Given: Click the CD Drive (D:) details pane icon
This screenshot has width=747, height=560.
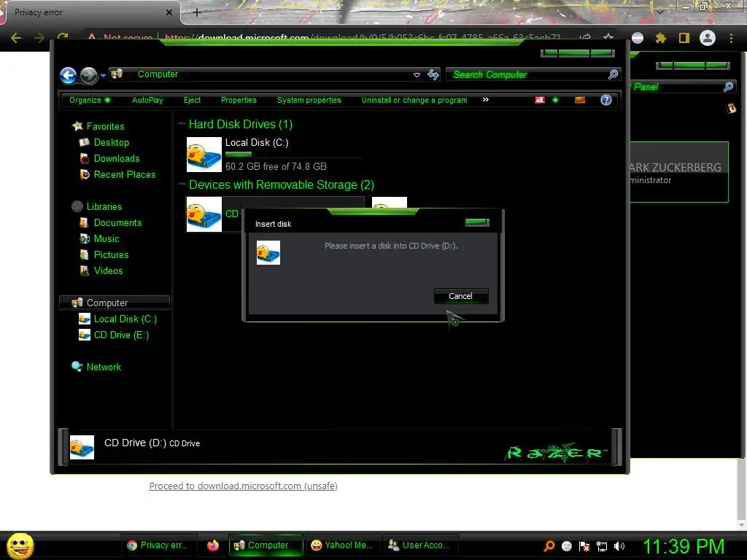Looking at the screenshot, I should 82,447.
